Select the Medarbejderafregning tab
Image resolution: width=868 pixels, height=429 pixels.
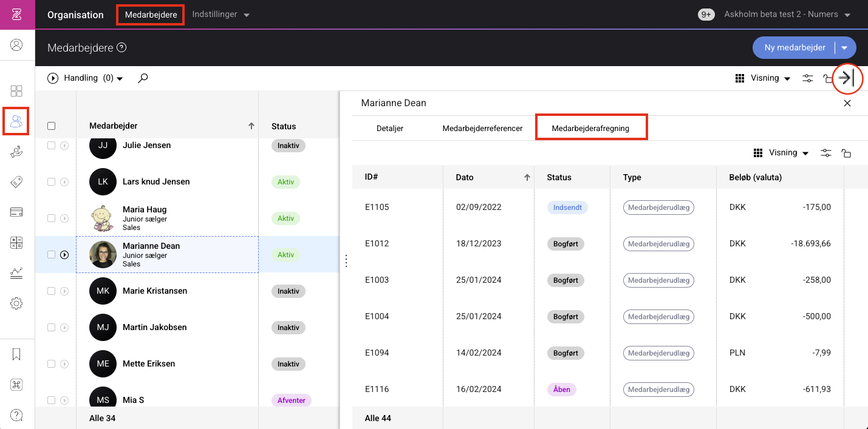pyautogui.click(x=590, y=128)
